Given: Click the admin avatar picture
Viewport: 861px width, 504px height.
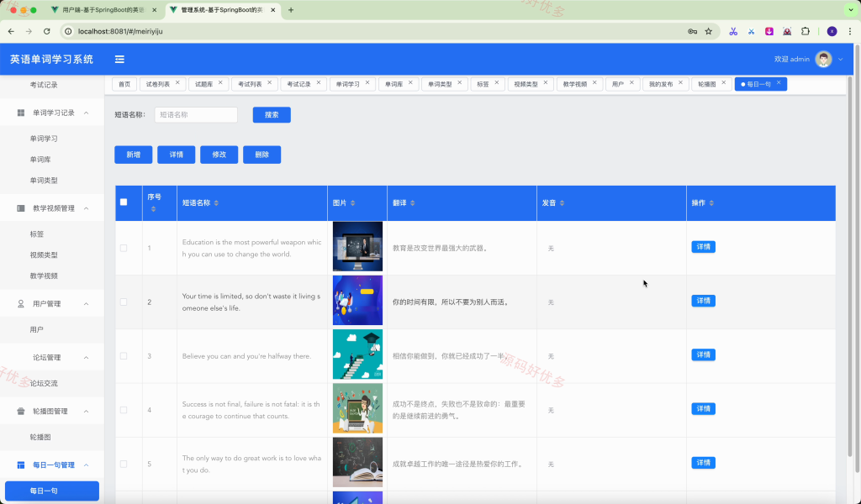Looking at the screenshot, I should [823, 60].
